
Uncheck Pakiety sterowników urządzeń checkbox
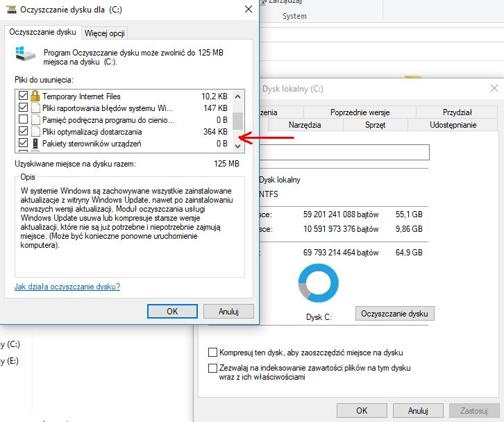click(23, 143)
